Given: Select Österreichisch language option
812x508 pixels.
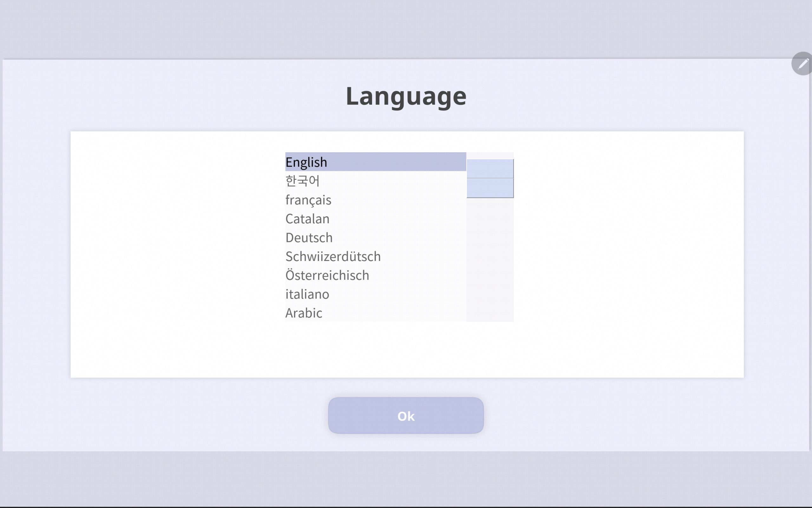Looking at the screenshot, I should pos(327,275).
